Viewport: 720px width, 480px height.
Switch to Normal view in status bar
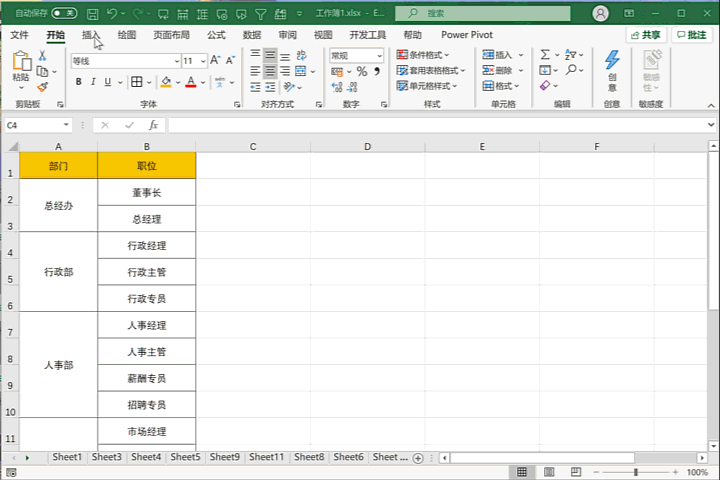click(x=522, y=472)
